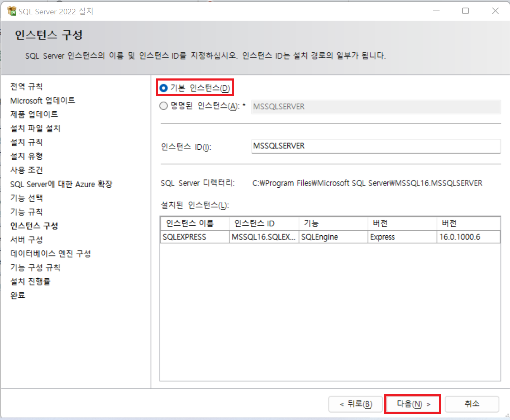Click the SQLEngine cell
Screen dimensions: 510x420
tap(333, 237)
